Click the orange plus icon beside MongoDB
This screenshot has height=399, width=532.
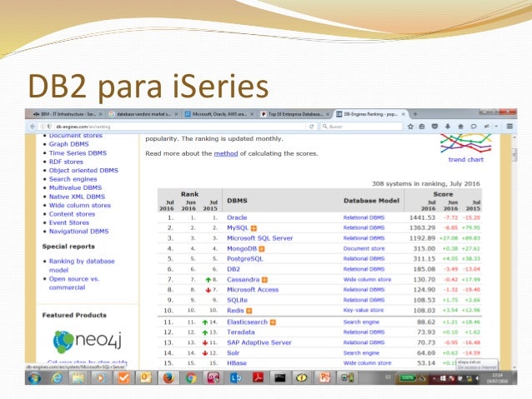click(262, 249)
